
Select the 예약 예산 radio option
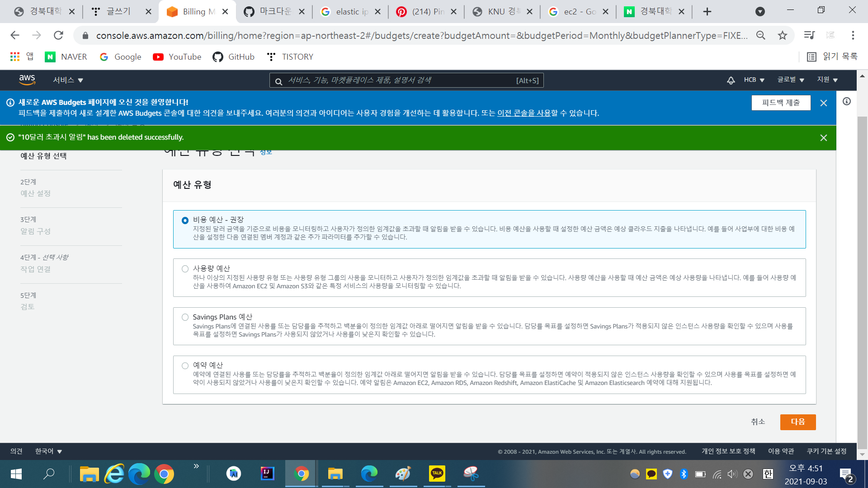[x=185, y=366]
